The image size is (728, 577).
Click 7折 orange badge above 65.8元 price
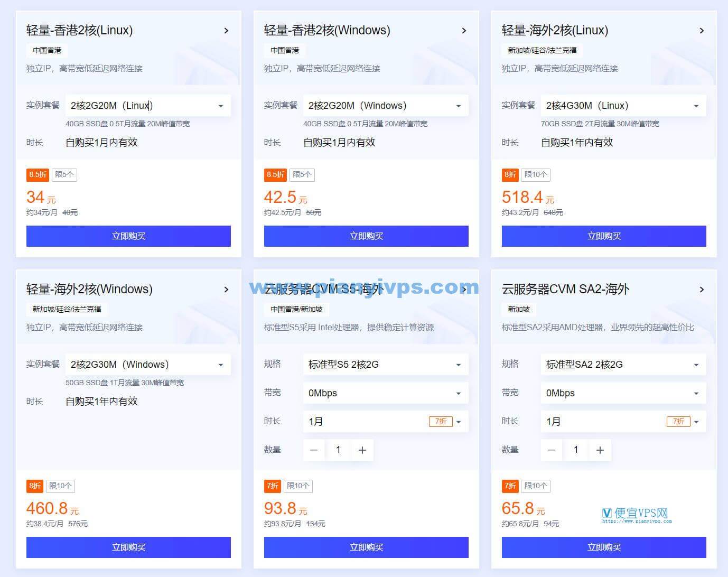[x=510, y=486]
